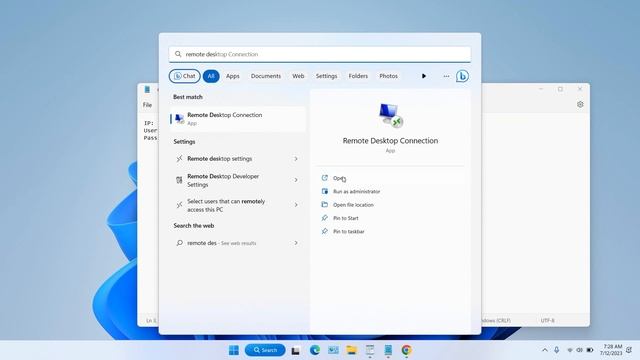Click the search magnifier icon in search box

click(178, 54)
